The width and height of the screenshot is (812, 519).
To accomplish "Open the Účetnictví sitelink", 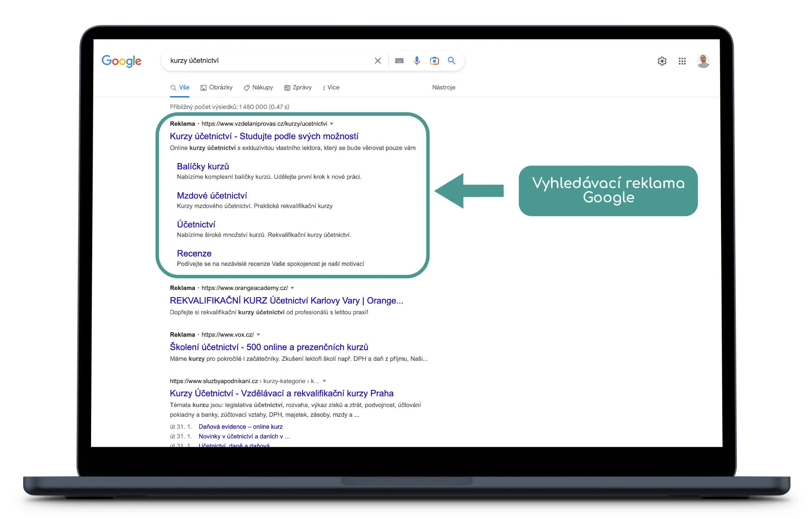I will pyautogui.click(x=196, y=224).
